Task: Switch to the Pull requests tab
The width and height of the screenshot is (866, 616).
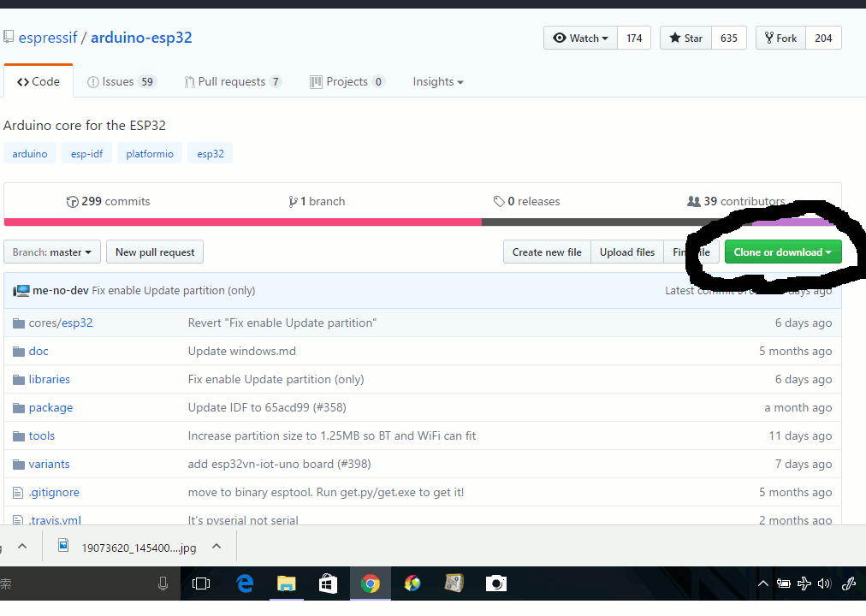Action: coord(233,81)
